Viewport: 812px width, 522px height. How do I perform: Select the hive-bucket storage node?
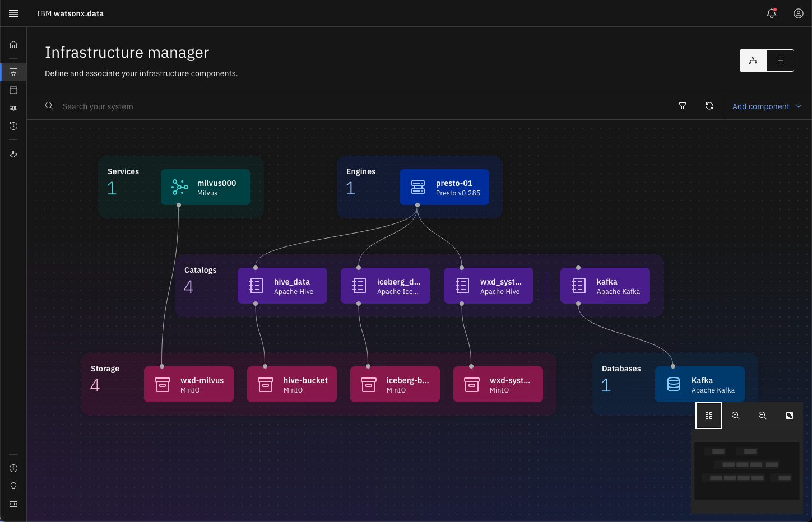tap(292, 384)
